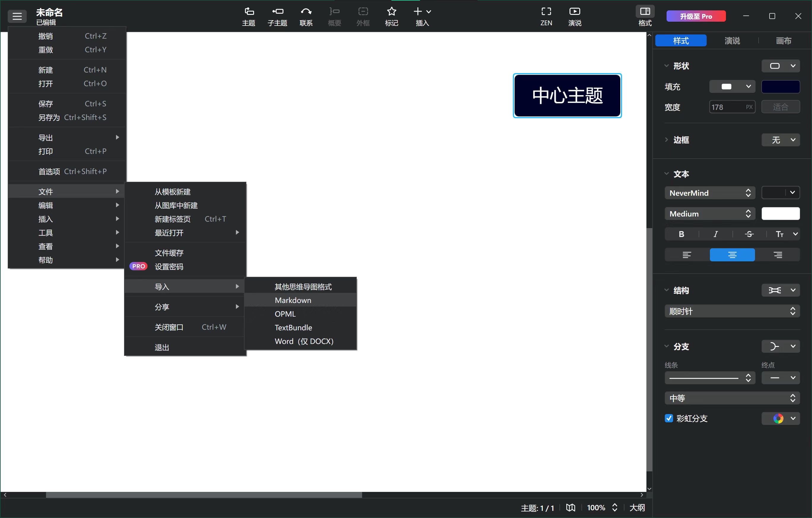Disable the 彩虹分支 rainbow branch checkbox
This screenshot has width=812, height=518.
[x=669, y=418]
